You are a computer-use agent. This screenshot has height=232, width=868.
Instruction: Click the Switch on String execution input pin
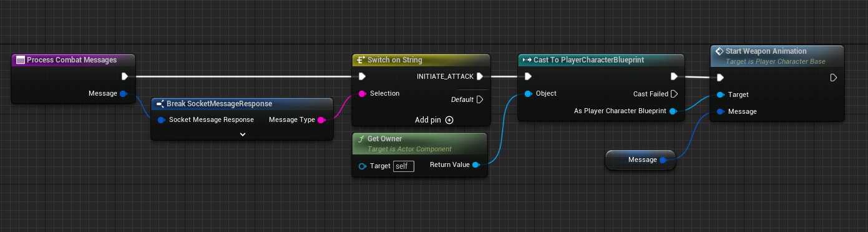click(361, 76)
